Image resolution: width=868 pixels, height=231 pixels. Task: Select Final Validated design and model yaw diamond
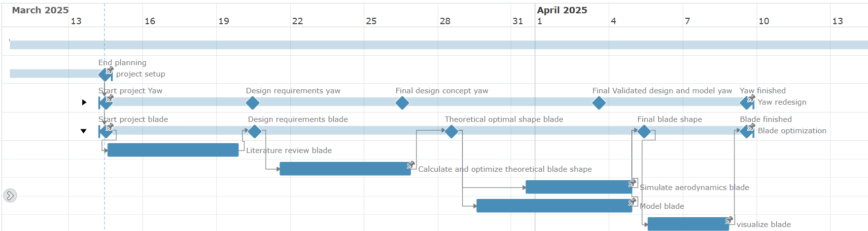point(599,103)
